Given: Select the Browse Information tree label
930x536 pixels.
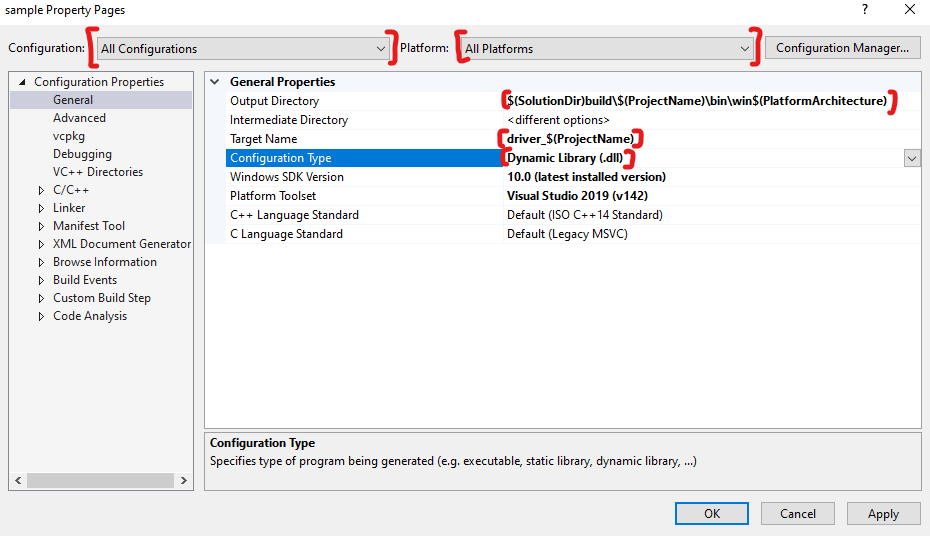Looking at the screenshot, I should pyautogui.click(x=105, y=262).
